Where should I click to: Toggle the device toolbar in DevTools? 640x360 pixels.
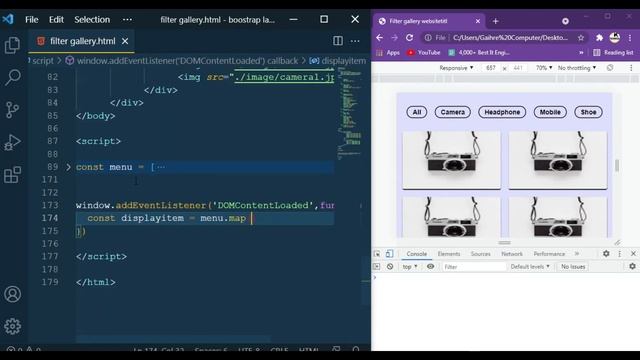click(389, 254)
